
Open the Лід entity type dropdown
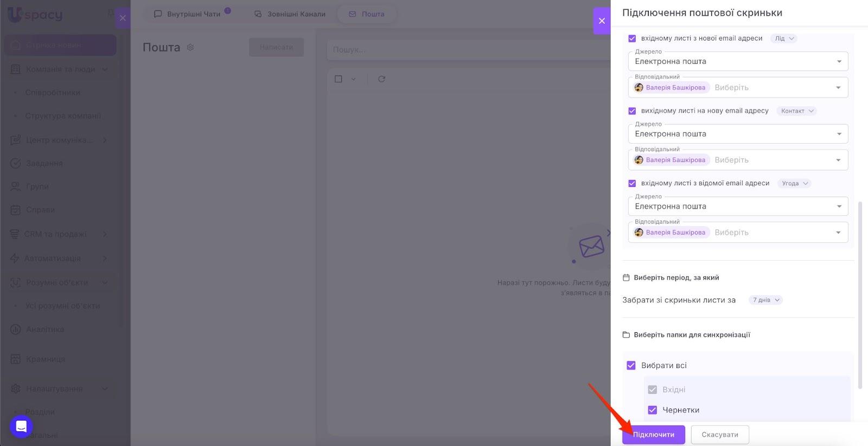(784, 38)
